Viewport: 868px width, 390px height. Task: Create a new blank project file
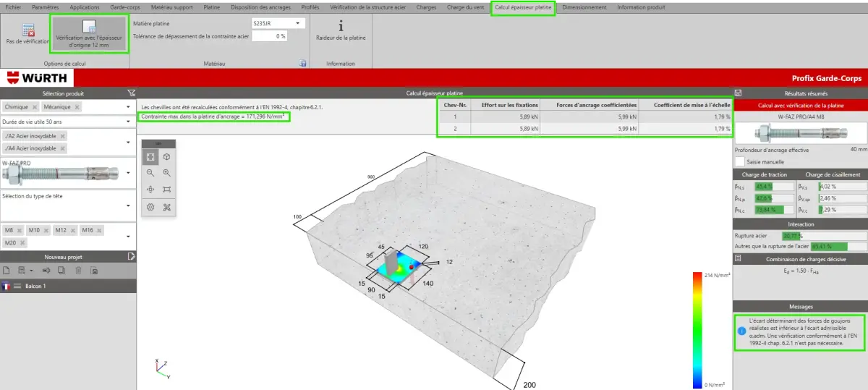[7, 271]
